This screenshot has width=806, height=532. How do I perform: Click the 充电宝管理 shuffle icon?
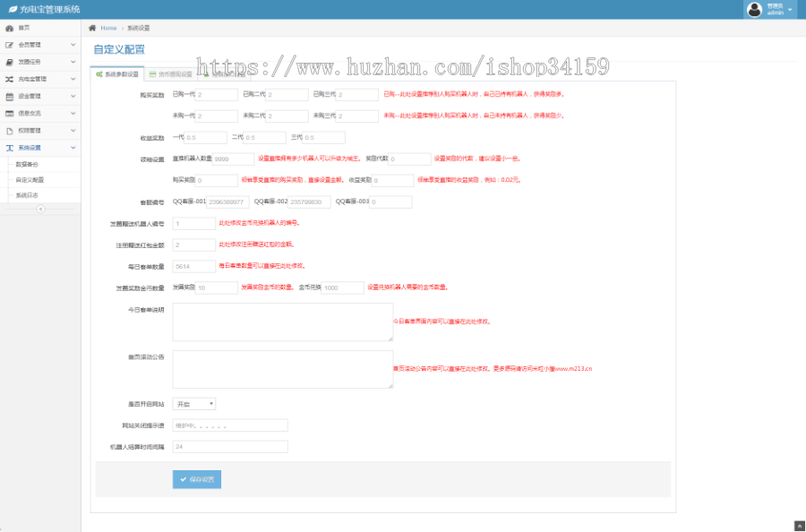point(9,79)
